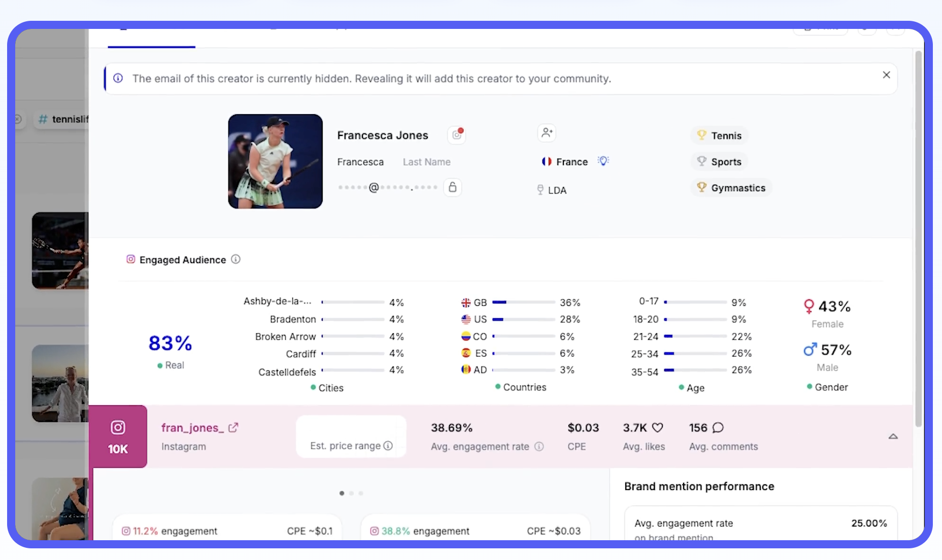This screenshot has height=560, width=942.
Task: Open the Instagram icon beside Francesca Jones
Action: coord(457,135)
